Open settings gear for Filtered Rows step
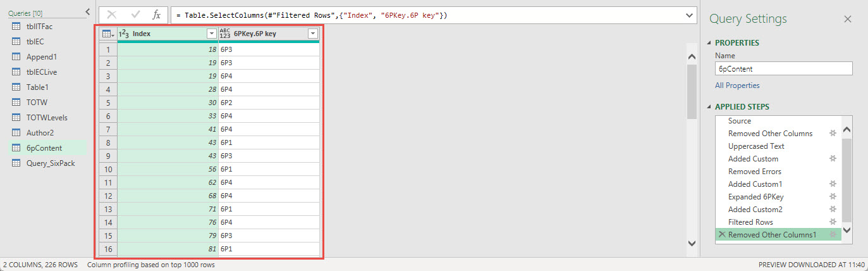Viewport: 868px width, 271px height. tap(833, 222)
